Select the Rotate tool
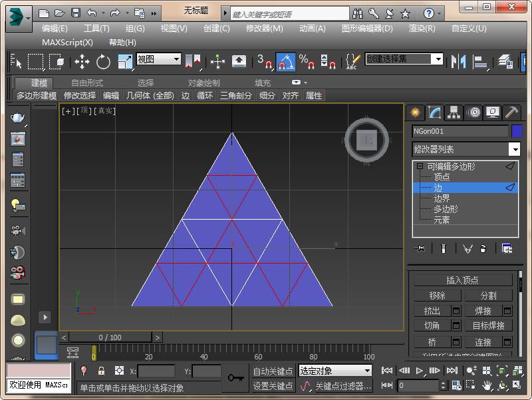The height and width of the screenshot is (400, 532). tap(103, 61)
